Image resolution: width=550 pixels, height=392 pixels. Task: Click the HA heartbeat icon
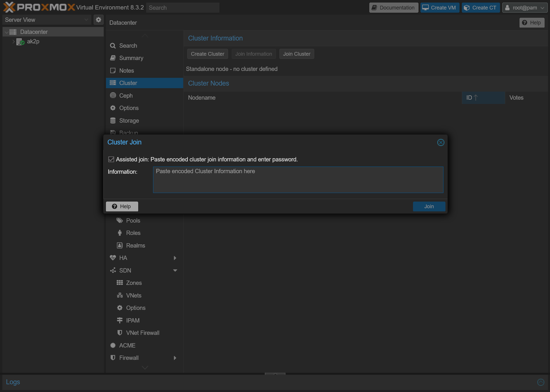[113, 258]
